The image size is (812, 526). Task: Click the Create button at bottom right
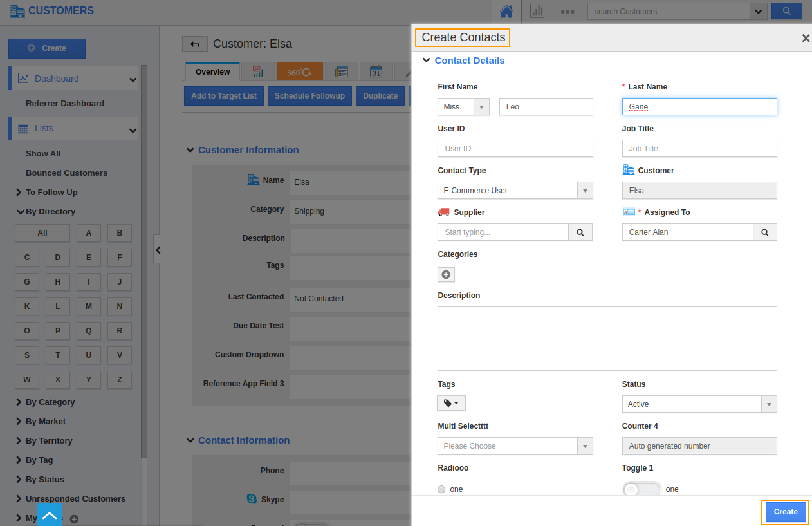tap(785, 512)
